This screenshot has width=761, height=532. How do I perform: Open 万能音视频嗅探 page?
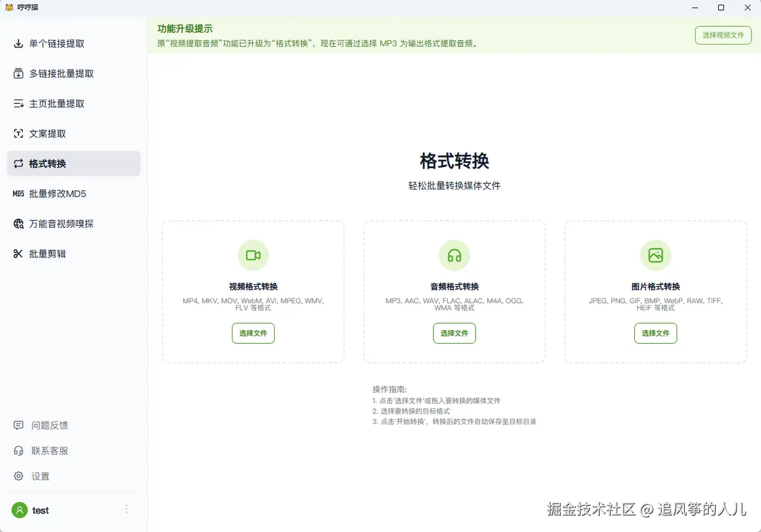(x=74, y=223)
